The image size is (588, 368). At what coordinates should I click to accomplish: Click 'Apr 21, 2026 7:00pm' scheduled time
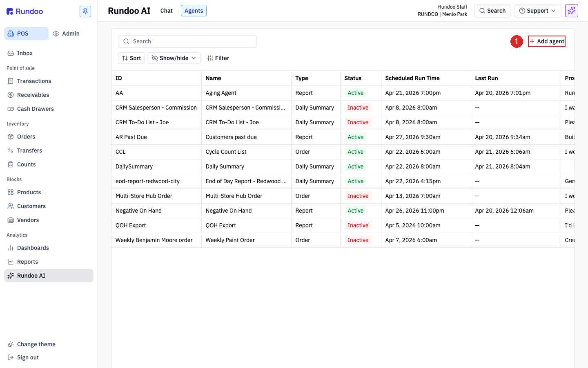(426, 93)
